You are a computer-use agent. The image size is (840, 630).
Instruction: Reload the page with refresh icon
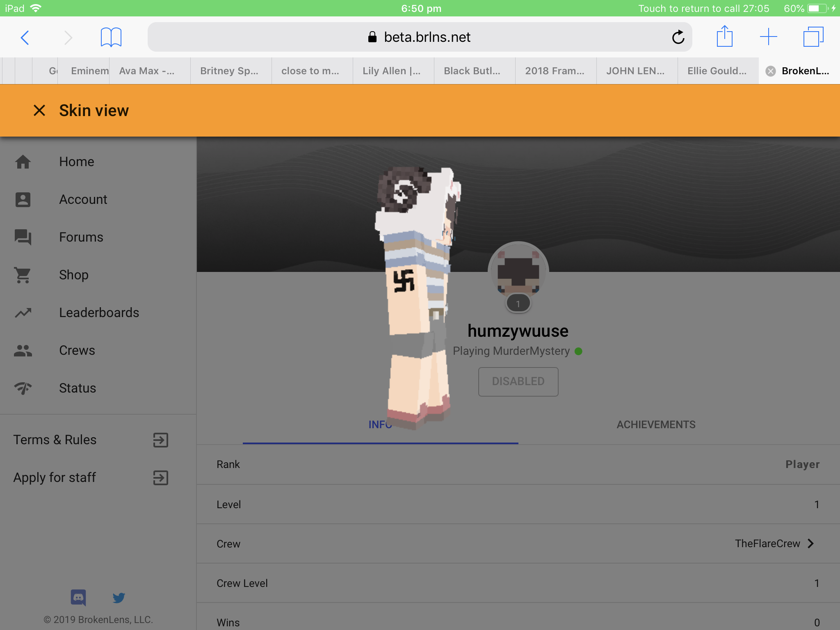[678, 37]
